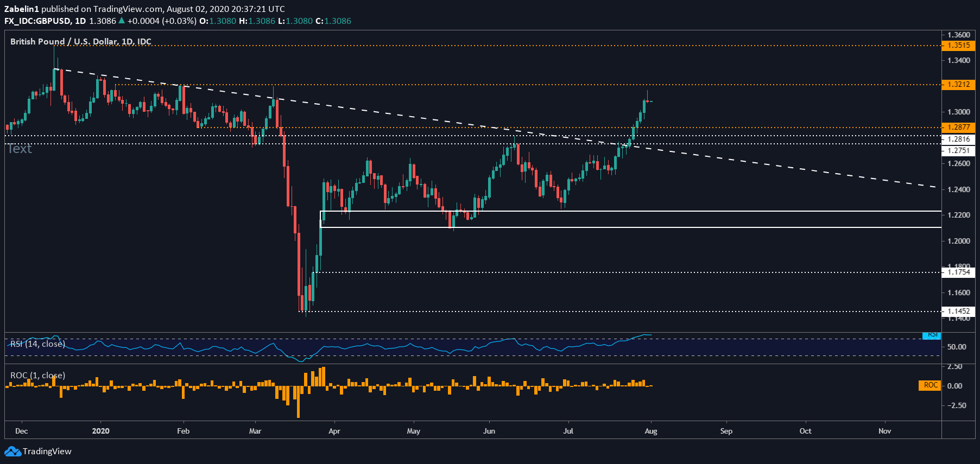Click the orange 1.2877 price label
This screenshot has width=980, height=464.
point(958,128)
